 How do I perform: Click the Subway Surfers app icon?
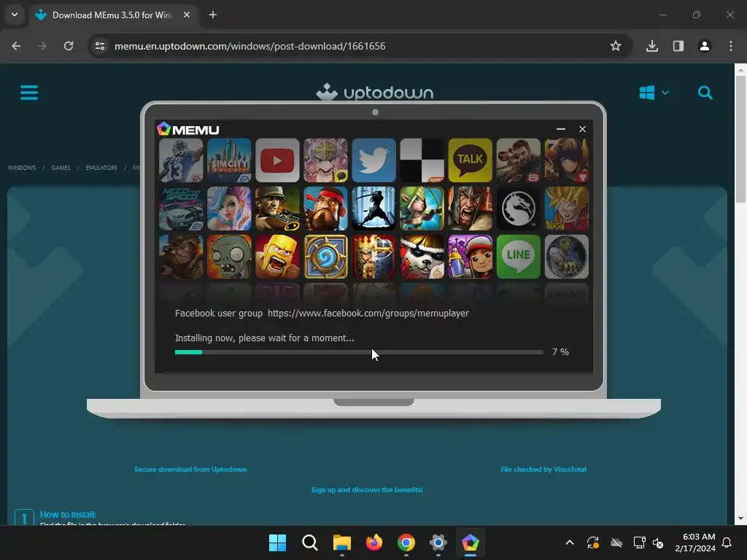[x=470, y=257]
